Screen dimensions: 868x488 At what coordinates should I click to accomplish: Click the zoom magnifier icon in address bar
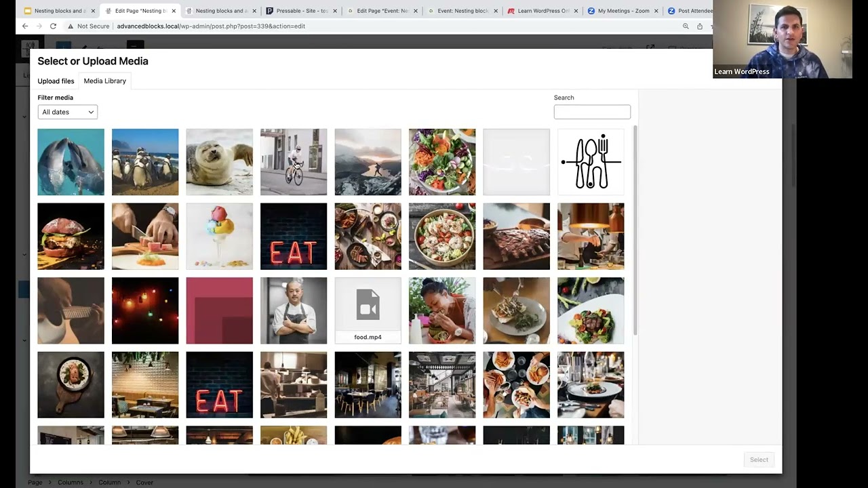[686, 26]
